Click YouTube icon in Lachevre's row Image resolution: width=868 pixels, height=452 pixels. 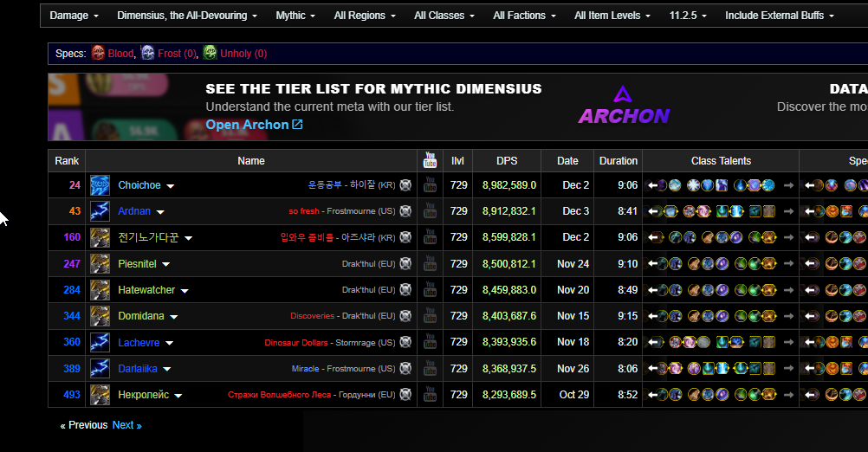pyautogui.click(x=431, y=342)
